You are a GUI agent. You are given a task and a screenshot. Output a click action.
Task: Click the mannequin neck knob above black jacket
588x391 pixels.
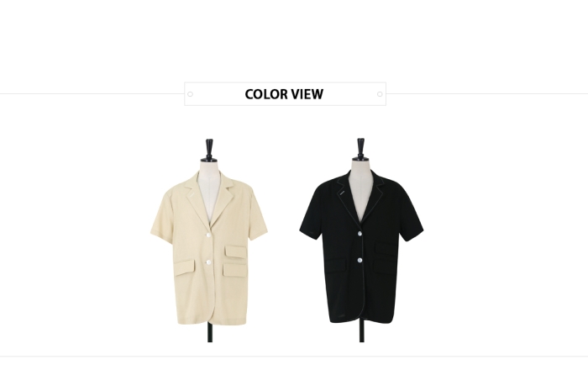coord(360,149)
